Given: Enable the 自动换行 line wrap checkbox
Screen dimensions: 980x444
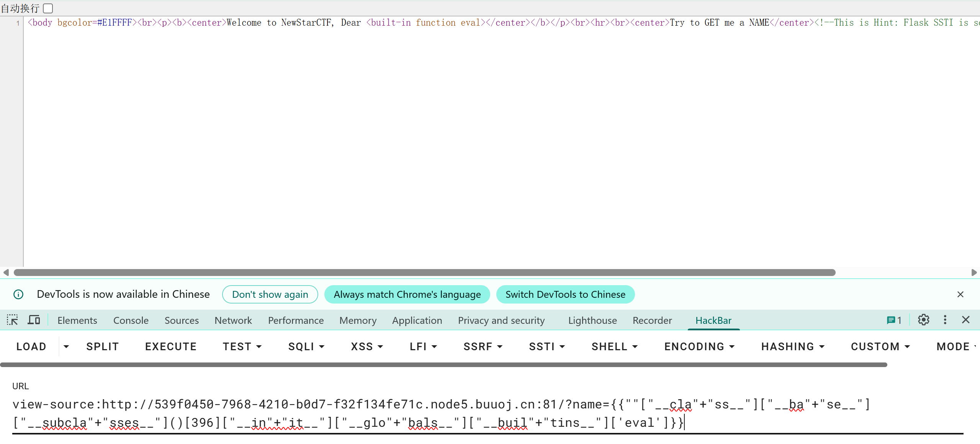Looking at the screenshot, I should click(48, 8).
